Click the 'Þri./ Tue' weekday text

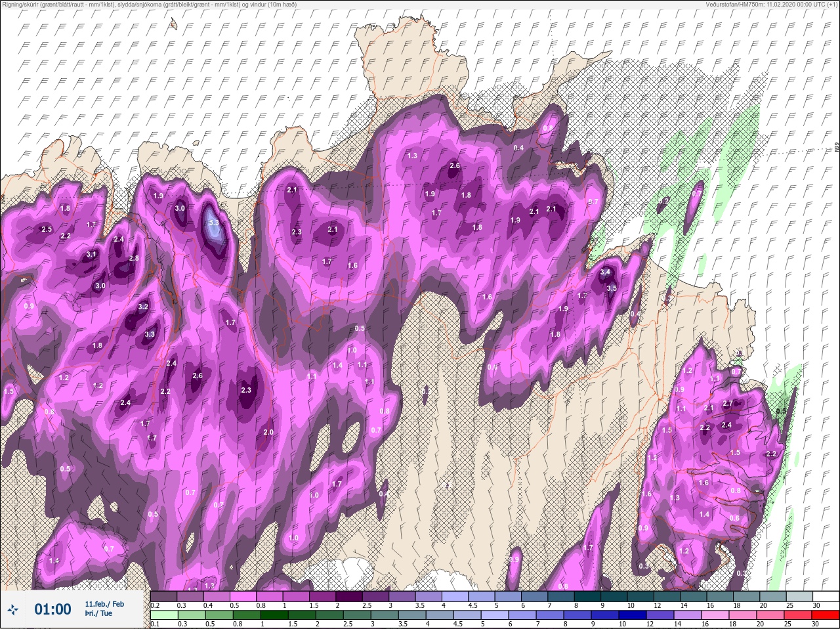point(98,613)
